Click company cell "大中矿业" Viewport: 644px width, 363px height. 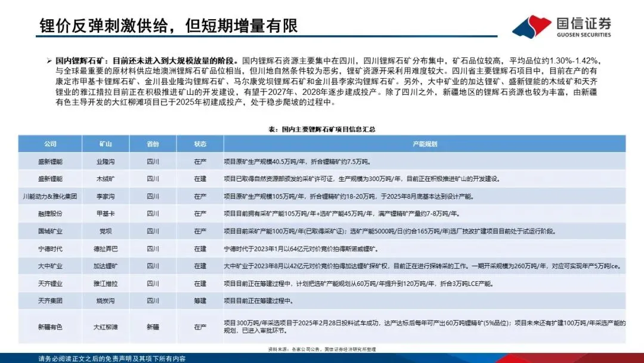50,266
